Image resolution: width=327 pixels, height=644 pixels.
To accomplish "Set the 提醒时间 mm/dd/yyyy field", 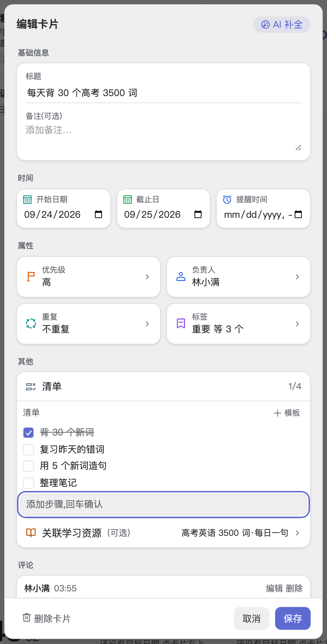I will 258,214.
